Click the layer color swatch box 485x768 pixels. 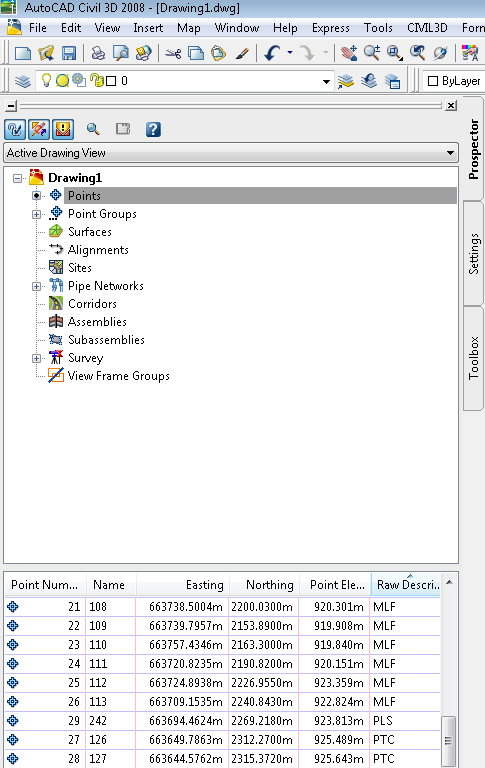(x=111, y=81)
